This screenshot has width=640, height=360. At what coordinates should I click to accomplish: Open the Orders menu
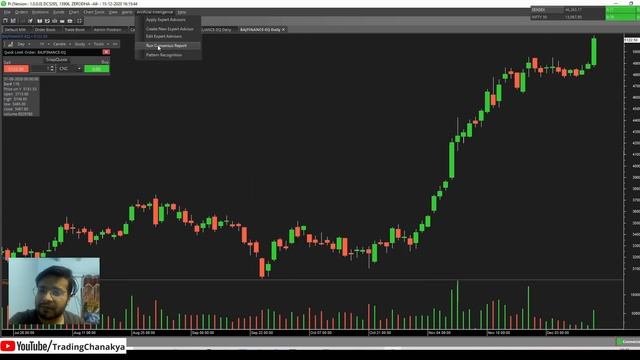click(21, 12)
